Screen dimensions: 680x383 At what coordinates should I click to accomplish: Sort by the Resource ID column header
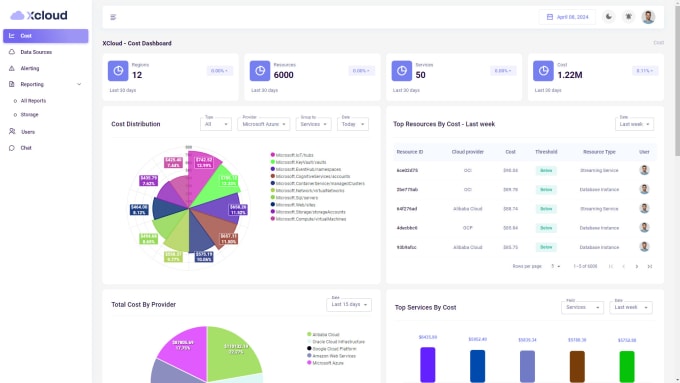click(x=410, y=152)
